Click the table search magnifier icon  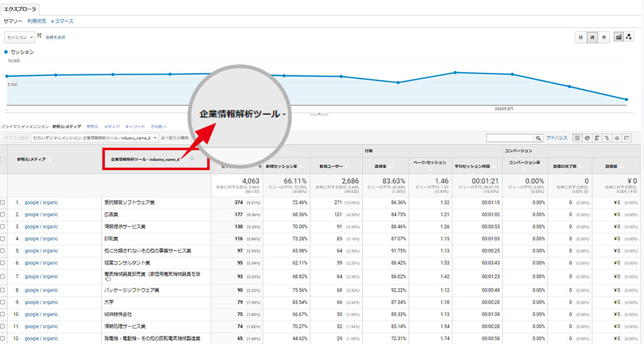[x=538, y=138]
